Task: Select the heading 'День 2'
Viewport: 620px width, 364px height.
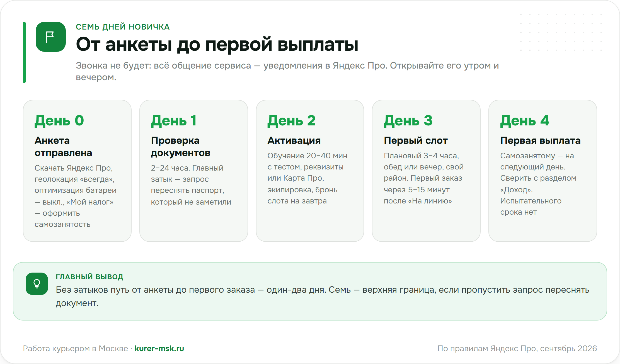Action: [x=291, y=121]
